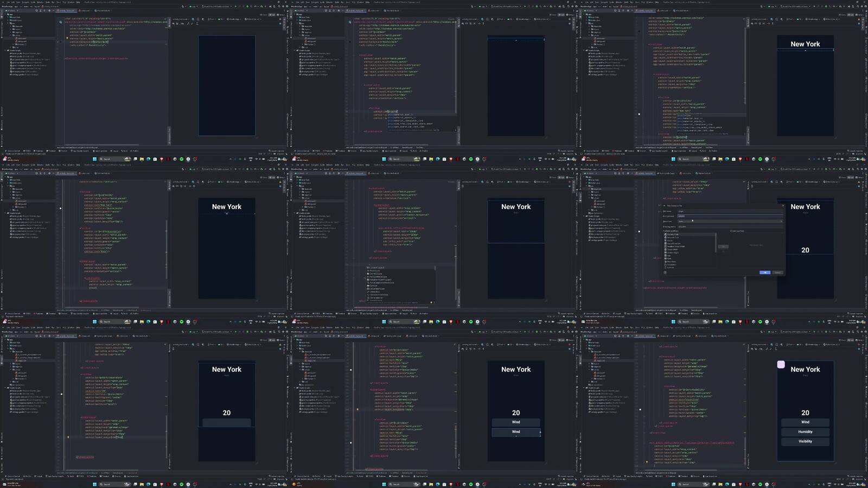Click the Directory name field in the resource dialog

(730, 226)
